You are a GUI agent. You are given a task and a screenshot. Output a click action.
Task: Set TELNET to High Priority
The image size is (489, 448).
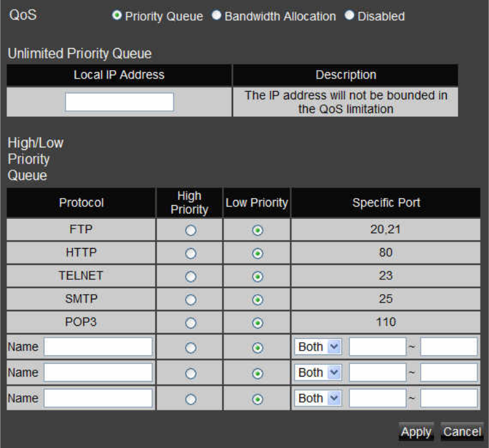click(190, 277)
